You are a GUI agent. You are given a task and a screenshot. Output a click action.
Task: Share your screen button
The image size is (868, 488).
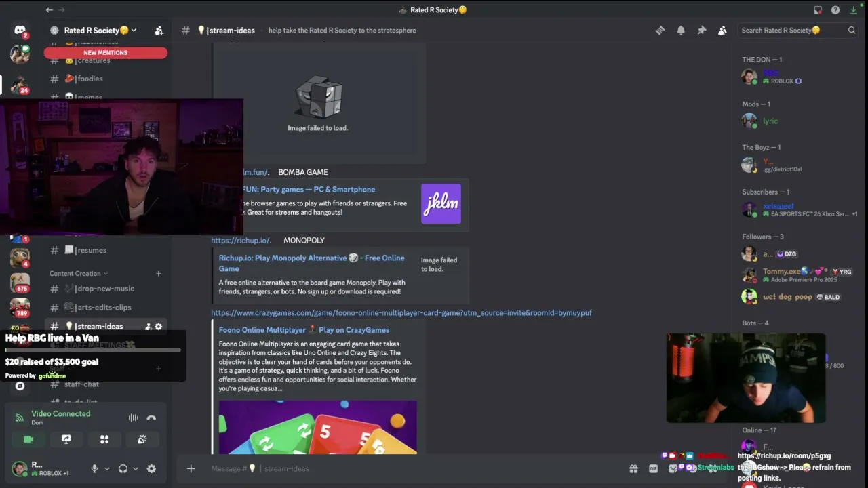pos(66,439)
